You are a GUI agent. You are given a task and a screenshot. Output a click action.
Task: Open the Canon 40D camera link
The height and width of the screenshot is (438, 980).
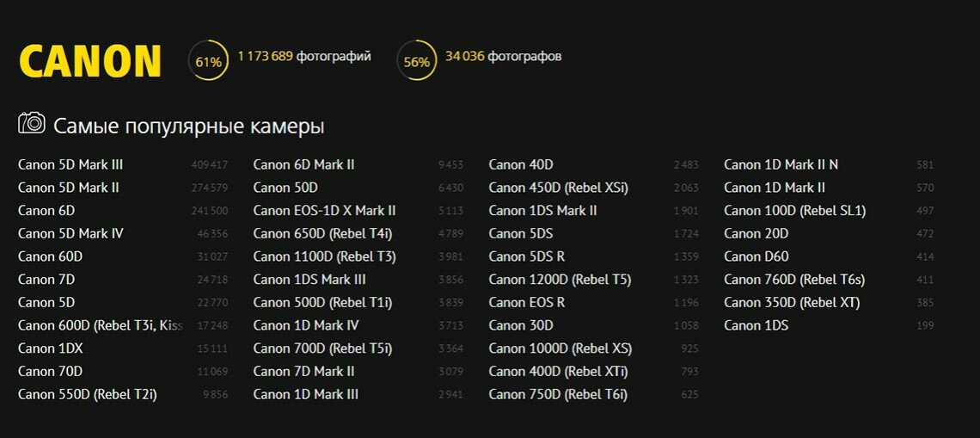tap(521, 164)
